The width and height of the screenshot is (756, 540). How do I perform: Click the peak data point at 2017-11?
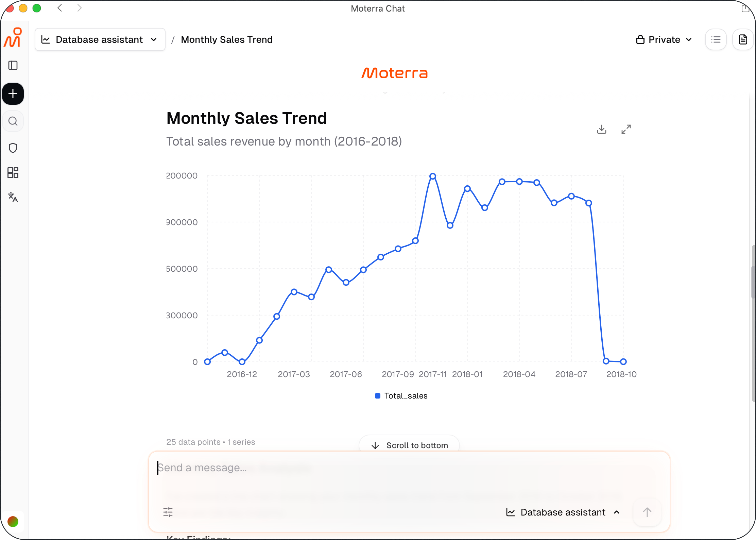(433, 176)
